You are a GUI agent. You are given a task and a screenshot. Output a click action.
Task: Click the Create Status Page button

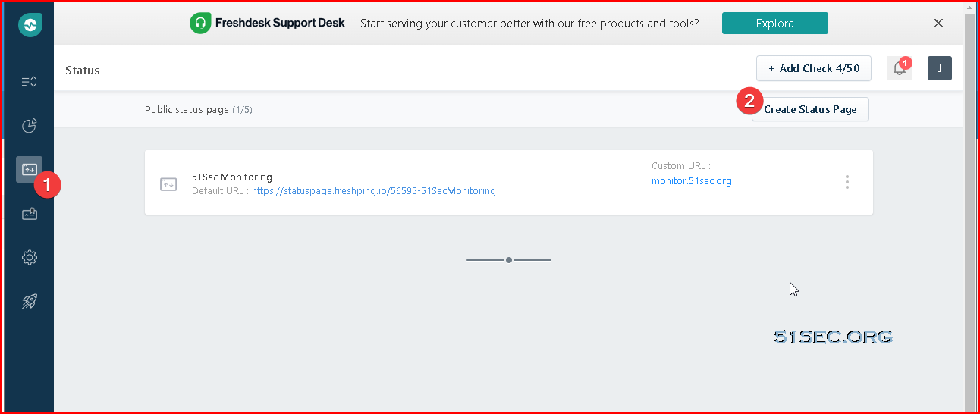tap(810, 109)
